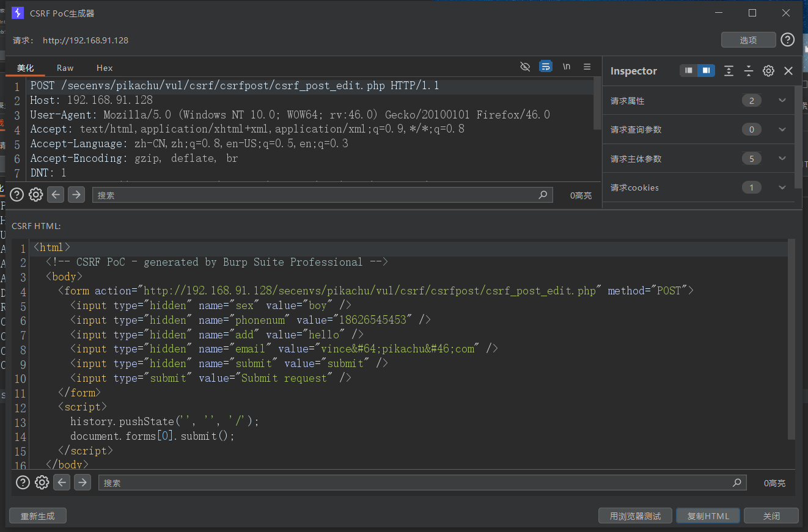808x532 pixels.
Task: Click the Inspector panel title
Action: (x=633, y=71)
